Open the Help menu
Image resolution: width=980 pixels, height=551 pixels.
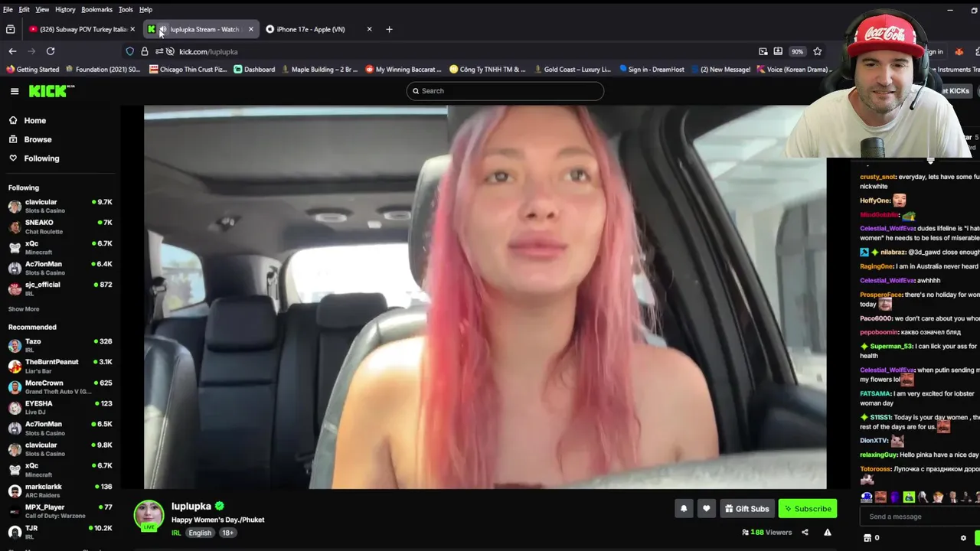[145, 9]
